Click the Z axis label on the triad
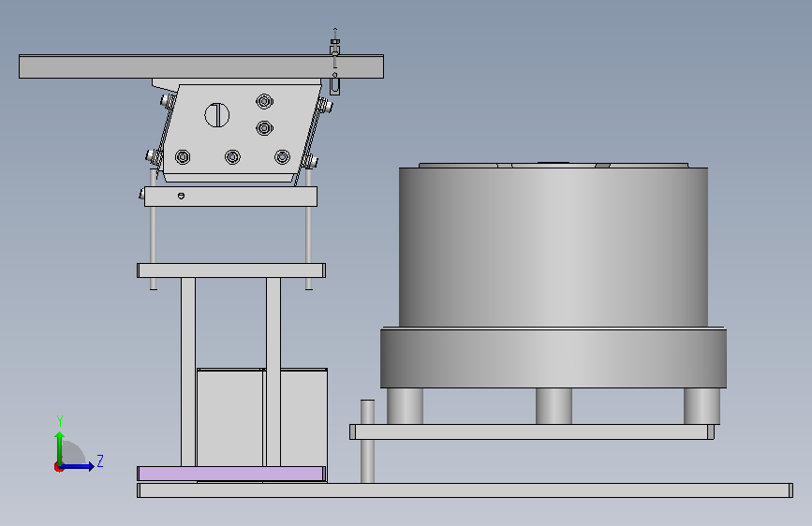Screen dimensions: 812x526 point(100,460)
